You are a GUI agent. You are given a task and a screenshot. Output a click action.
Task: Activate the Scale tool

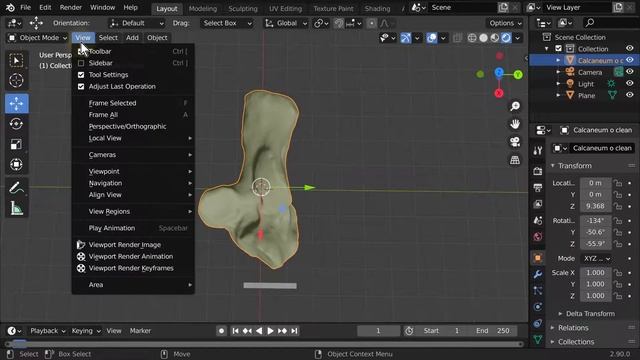click(x=16, y=144)
